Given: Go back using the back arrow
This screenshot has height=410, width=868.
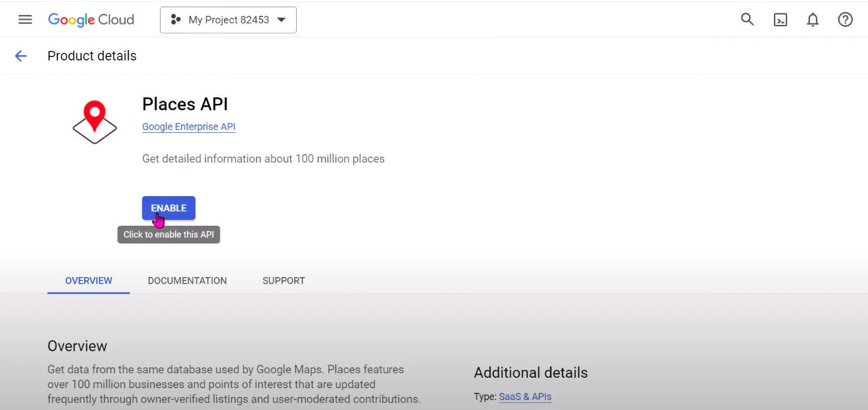Looking at the screenshot, I should (x=20, y=55).
